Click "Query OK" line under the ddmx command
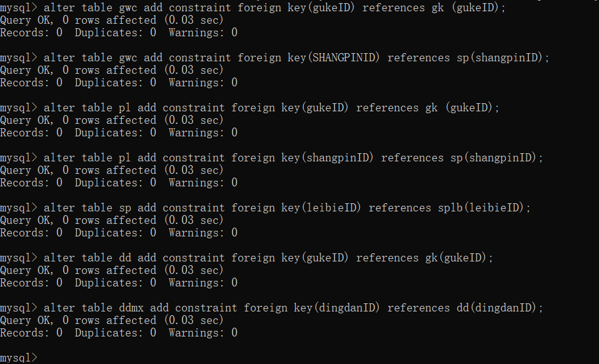Viewport: 599px width, 364px height. [x=111, y=320]
